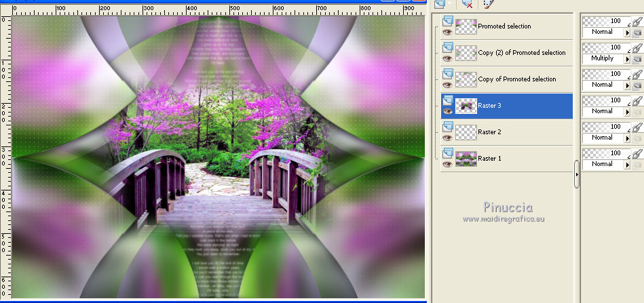
Task: Click the Layers palette pane splitter handle
Action: tap(577, 174)
